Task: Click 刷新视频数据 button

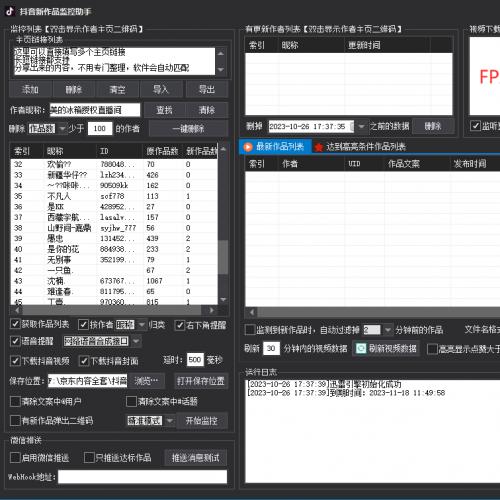Action: [386, 349]
